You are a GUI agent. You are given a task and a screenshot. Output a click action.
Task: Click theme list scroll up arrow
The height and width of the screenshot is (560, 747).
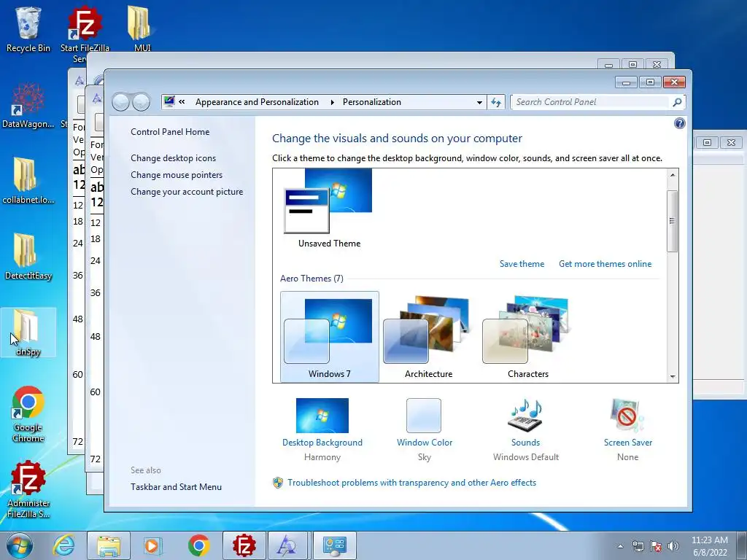point(672,175)
